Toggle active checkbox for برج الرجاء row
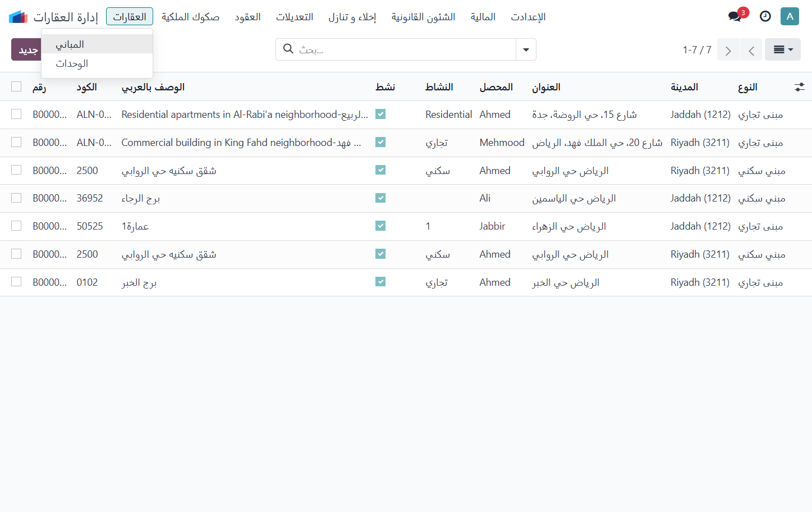 coord(380,198)
